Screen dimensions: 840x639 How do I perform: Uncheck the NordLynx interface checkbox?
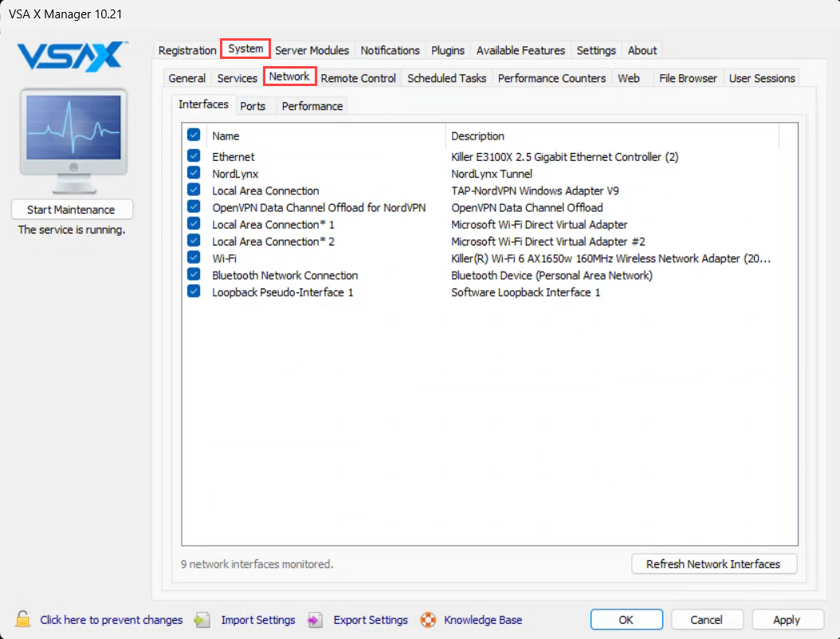click(x=194, y=173)
